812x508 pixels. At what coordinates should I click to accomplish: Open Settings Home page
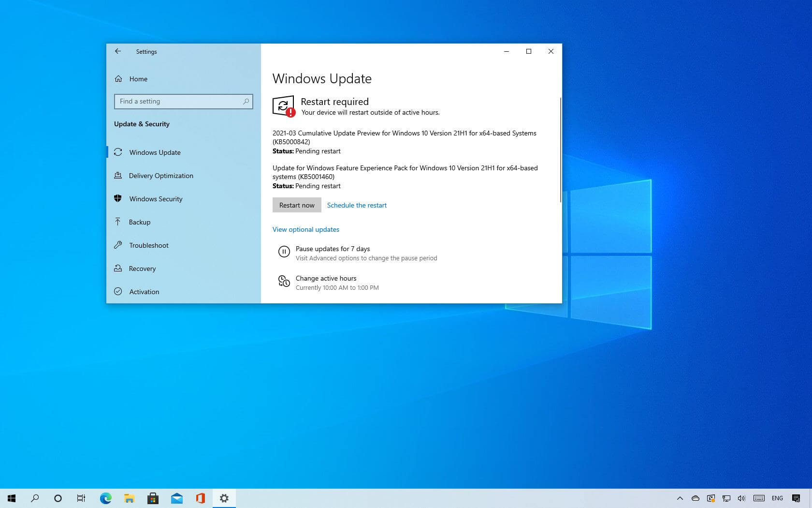coord(138,79)
